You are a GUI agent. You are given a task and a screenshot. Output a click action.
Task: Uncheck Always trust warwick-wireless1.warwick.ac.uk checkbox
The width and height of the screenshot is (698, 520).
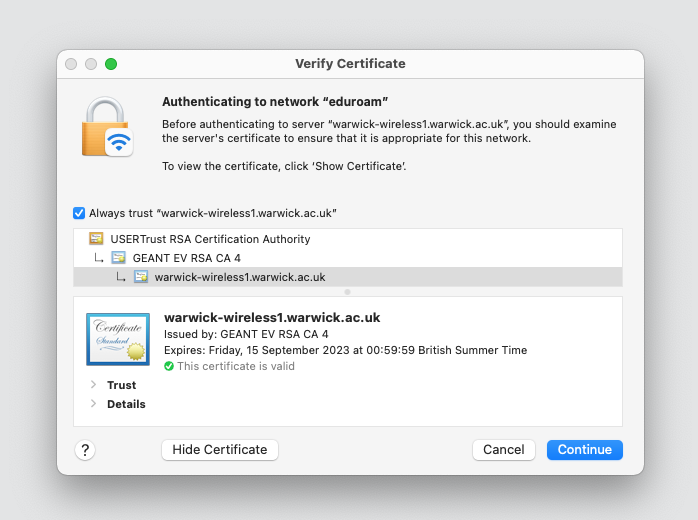(79, 213)
